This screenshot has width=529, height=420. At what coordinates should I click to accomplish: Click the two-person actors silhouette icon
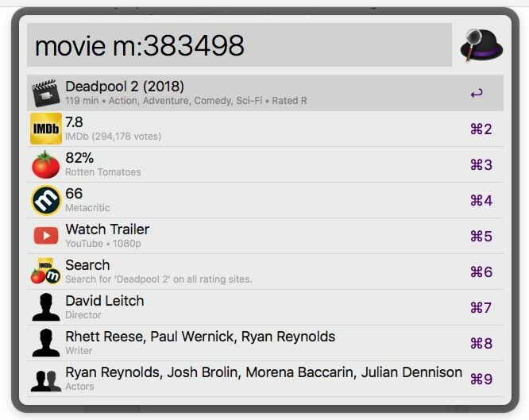[x=46, y=381]
